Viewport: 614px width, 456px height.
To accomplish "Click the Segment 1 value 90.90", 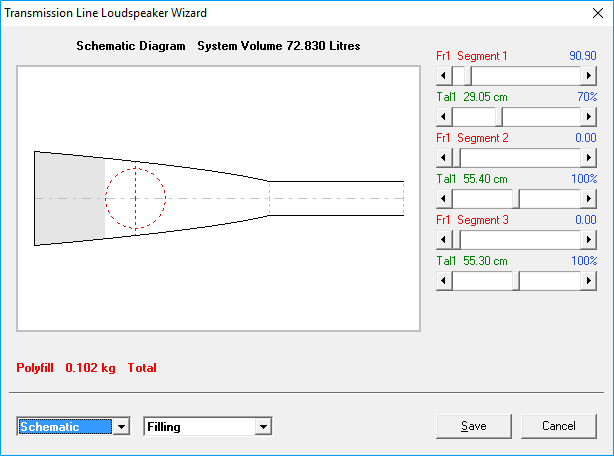I will [x=583, y=56].
